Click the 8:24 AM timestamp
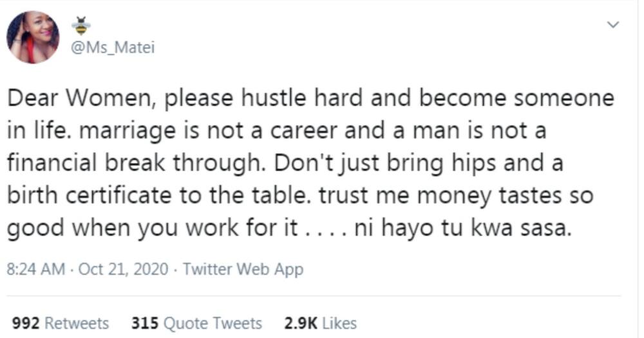This screenshot has height=338, width=644. [x=35, y=269]
